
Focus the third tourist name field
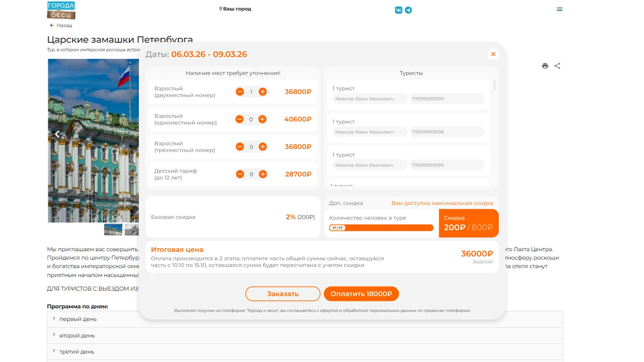(x=370, y=165)
